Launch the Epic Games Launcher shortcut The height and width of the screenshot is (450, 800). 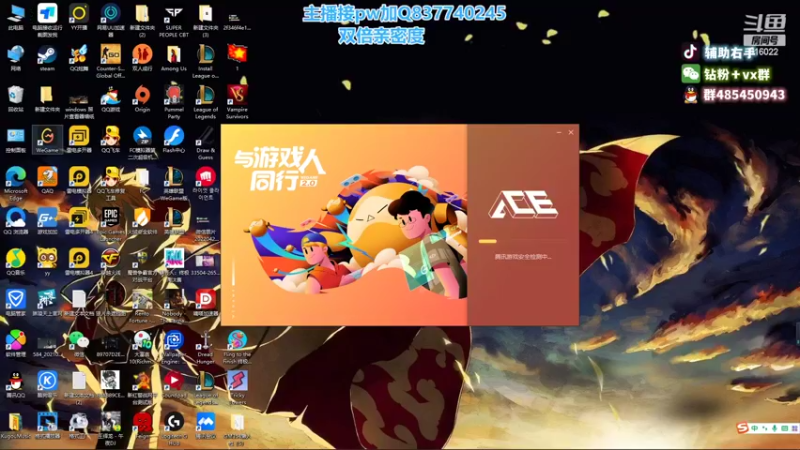(110, 224)
